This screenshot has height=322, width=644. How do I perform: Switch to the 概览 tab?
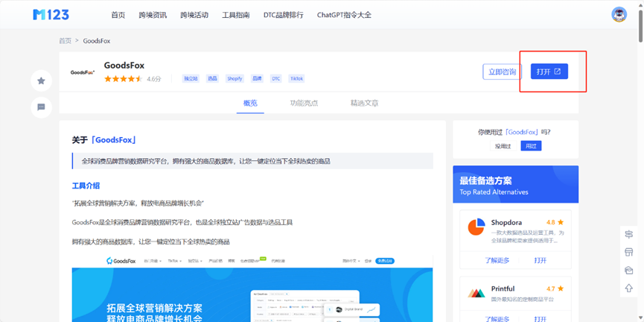(x=250, y=103)
